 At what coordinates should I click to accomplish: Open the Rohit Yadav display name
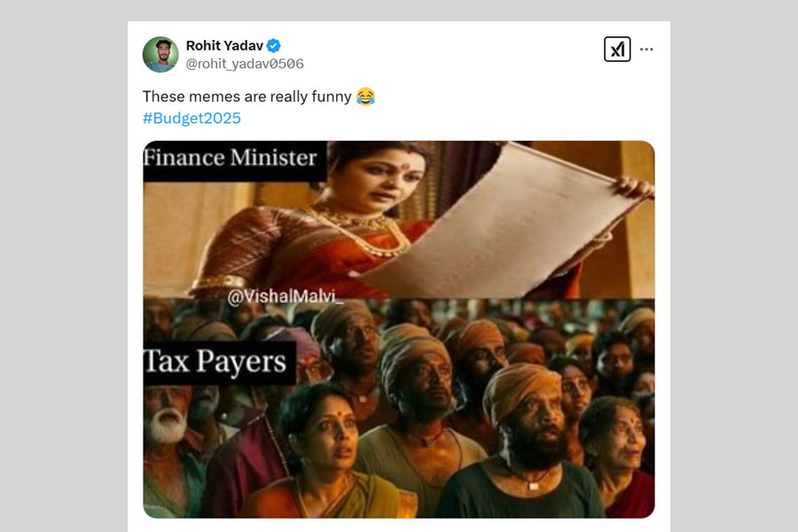(x=225, y=46)
